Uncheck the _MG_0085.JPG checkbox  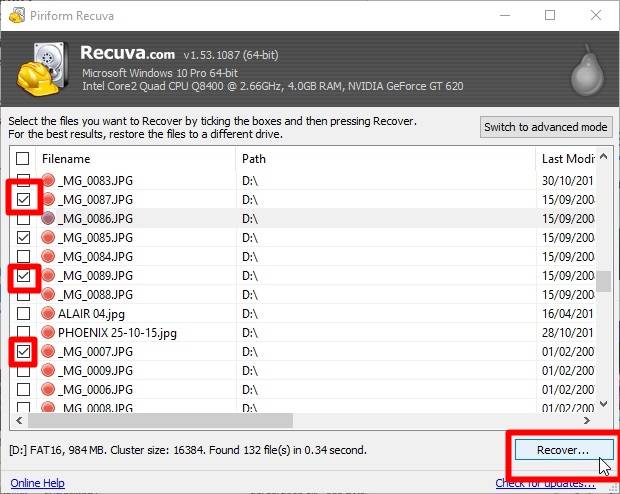(x=23, y=237)
